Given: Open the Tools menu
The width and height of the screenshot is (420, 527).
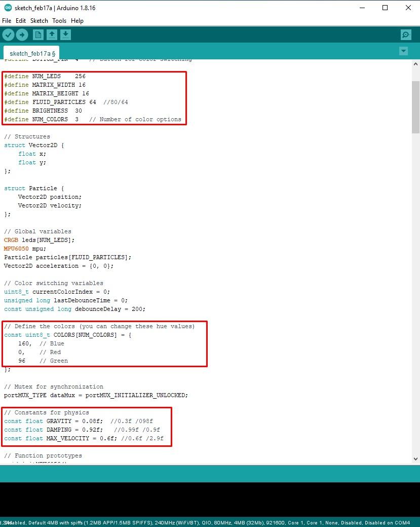Looking at the screenshot, I should (x=59, y=21).
